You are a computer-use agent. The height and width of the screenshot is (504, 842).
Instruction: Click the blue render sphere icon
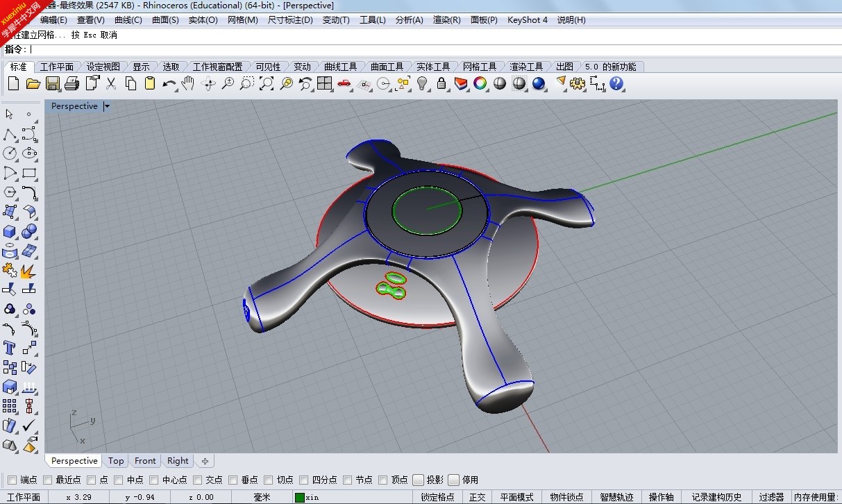point(539,84)
